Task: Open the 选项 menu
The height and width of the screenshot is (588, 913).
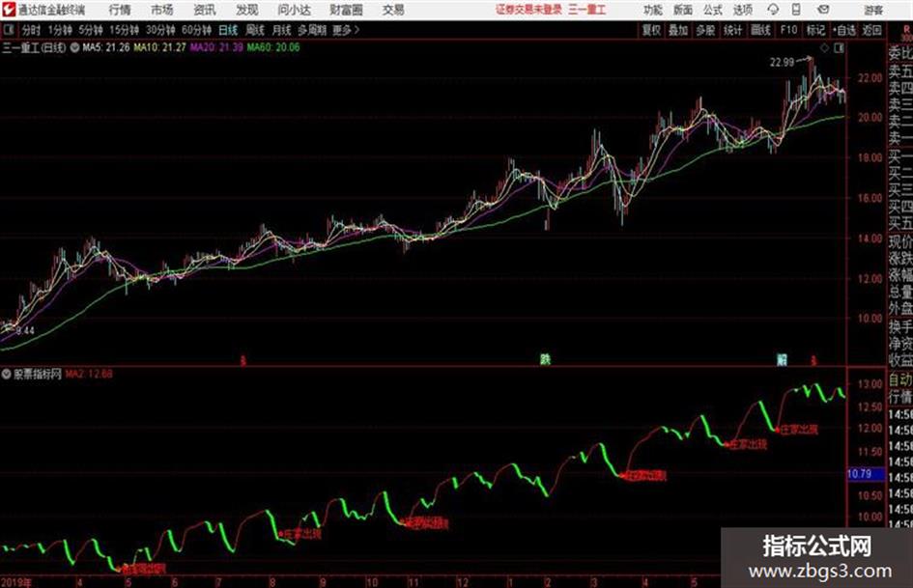Action: (x=742, y=10)
